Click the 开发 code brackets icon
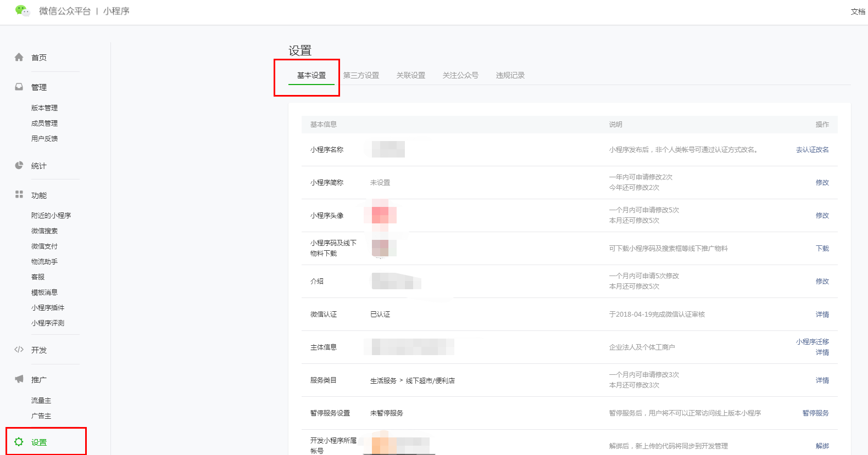The height and width of the screenshot is (455, 868). click(19, 350)
